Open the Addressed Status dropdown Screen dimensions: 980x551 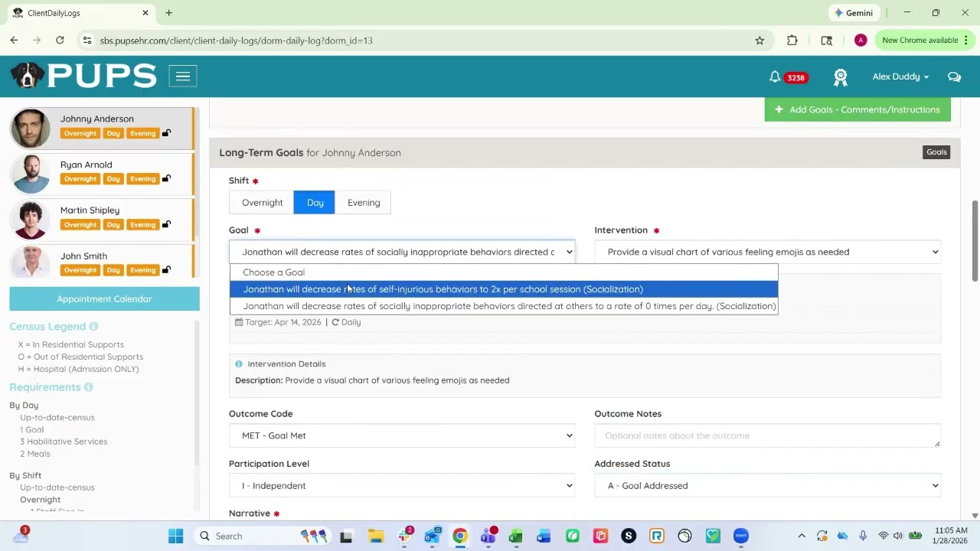pyautogui.click(x=768, y=485)
